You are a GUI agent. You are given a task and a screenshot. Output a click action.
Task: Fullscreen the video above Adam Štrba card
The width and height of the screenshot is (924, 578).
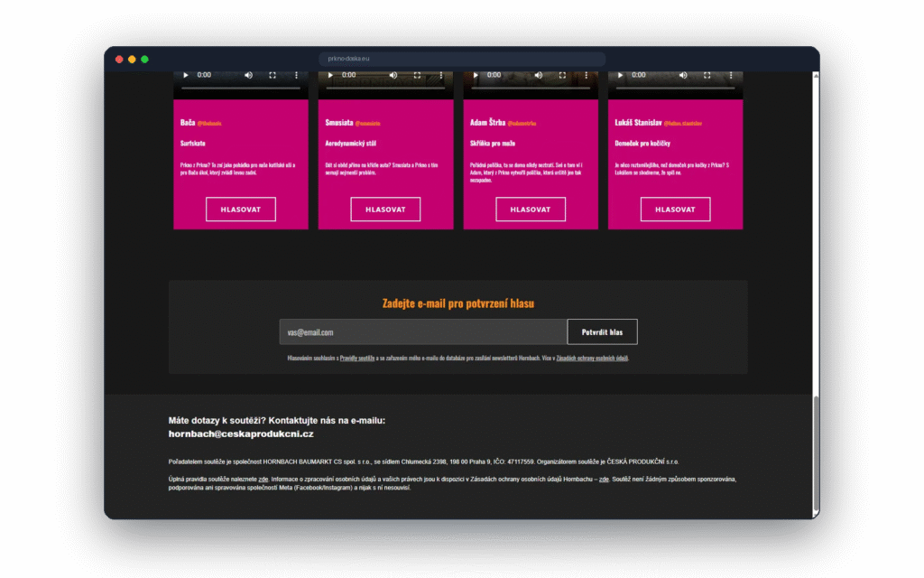point(562,75)
